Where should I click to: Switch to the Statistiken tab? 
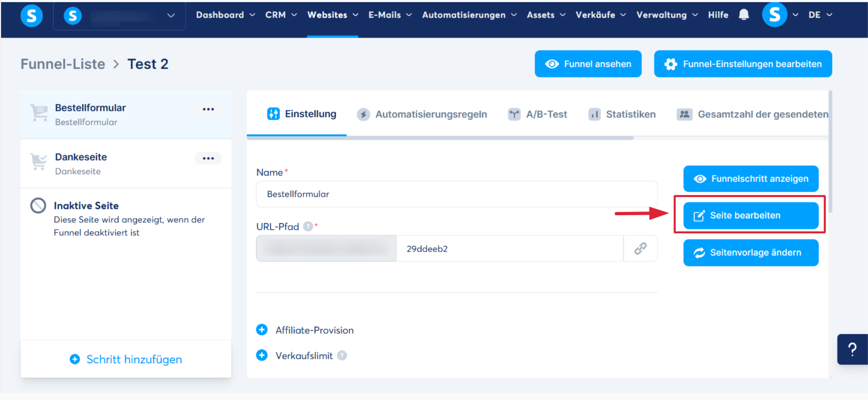click(x=622, y=114)
